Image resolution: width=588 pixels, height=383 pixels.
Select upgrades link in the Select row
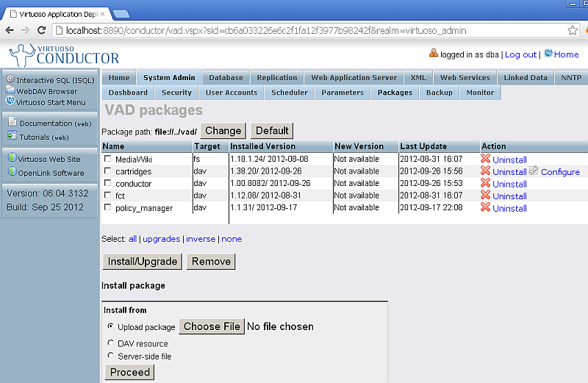161,239
